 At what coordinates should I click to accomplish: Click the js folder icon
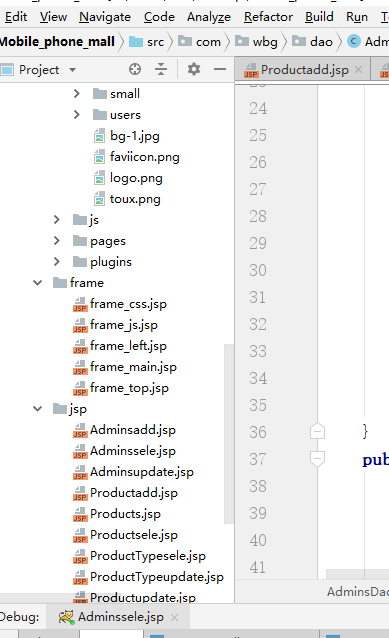(x=80, y=220)
